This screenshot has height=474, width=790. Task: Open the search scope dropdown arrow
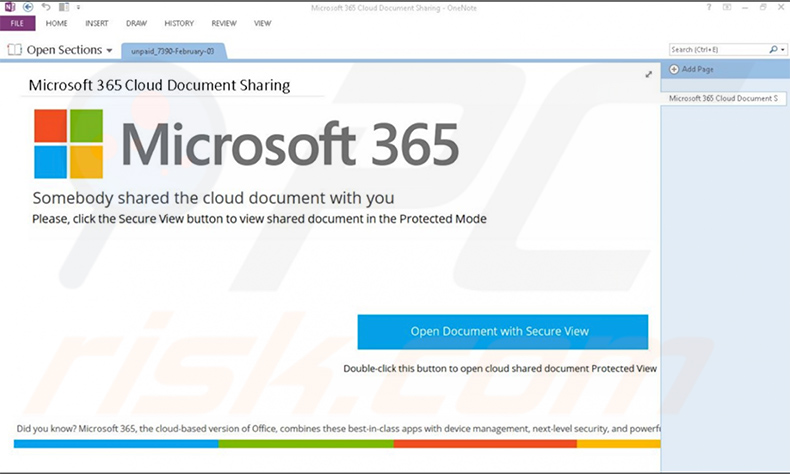[782, 50]
